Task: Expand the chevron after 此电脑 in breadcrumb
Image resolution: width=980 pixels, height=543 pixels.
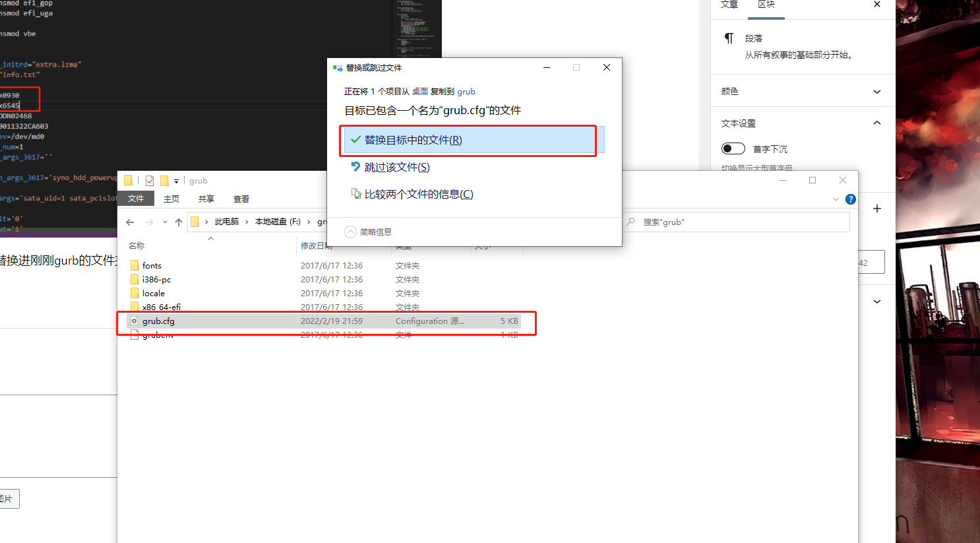Action: pyautogui.click(x=247, y=222)
